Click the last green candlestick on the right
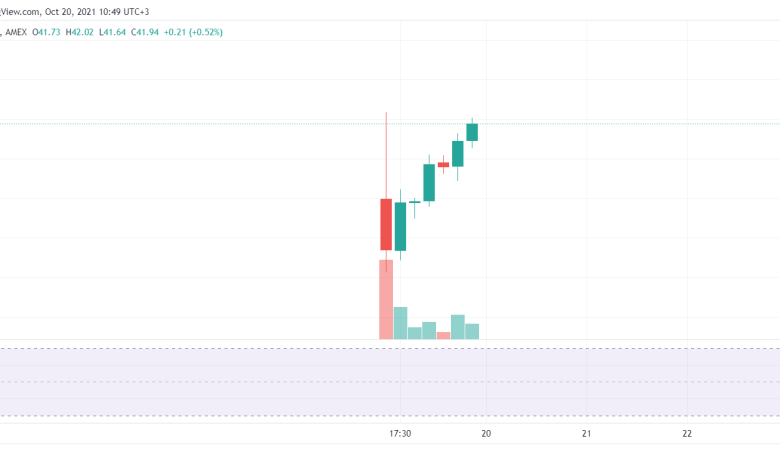This screenshot has width=780, height=470. [472, 132]
